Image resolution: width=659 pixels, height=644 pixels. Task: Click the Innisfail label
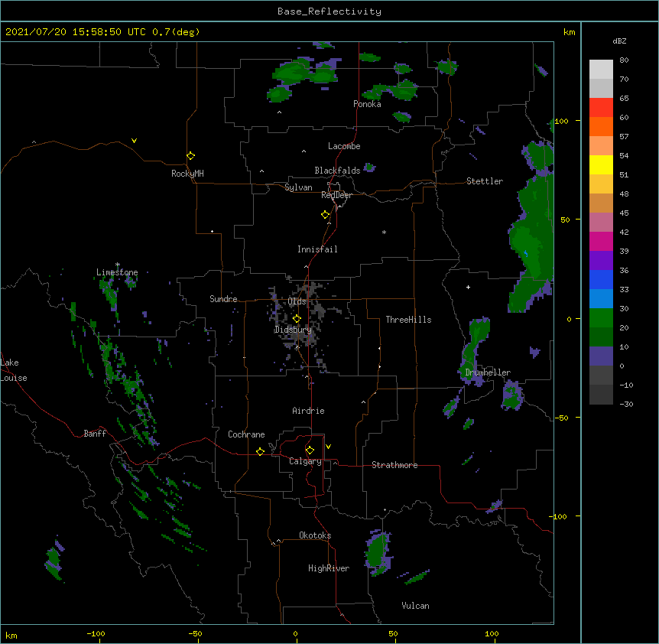pyautogui.click(x=317, y=249)
